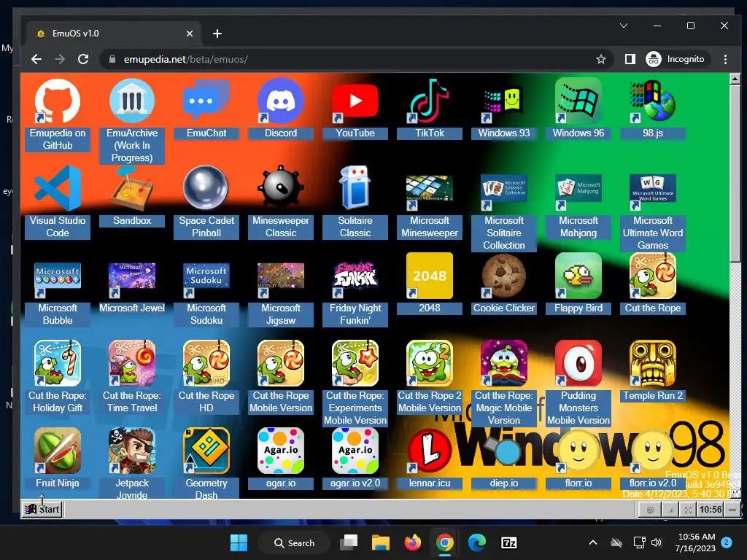The height and width of the screenshot is (560, 747).
Task: Launch the Windows 96 icon
Action: pos(578,101)
